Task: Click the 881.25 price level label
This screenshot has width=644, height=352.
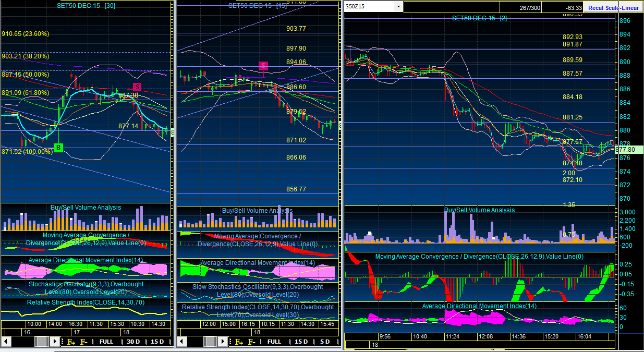Action: click(573, 117)
